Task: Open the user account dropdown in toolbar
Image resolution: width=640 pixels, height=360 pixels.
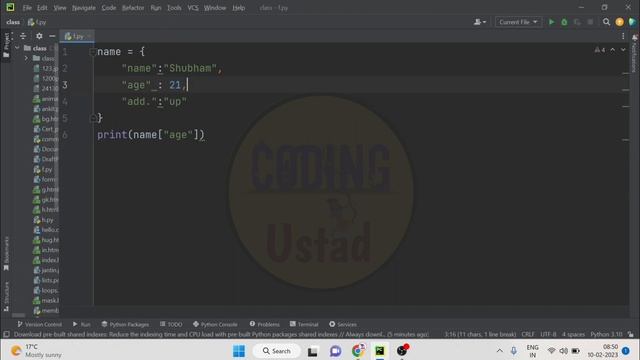Action: pyautogui.click(x=480, y=22)
